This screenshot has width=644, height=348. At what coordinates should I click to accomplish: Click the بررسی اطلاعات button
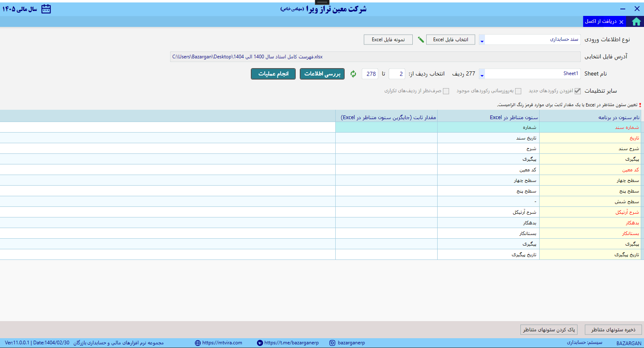click(x=322, y=74)
